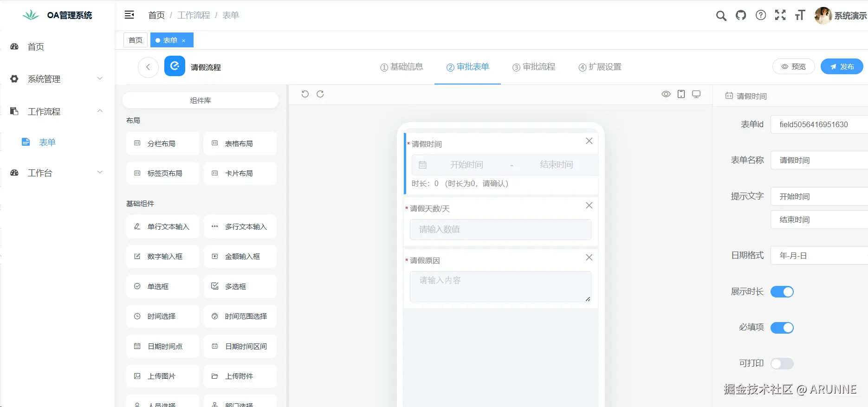Open the search magnifier icon
868x407 pixels.
click(721, 16)
